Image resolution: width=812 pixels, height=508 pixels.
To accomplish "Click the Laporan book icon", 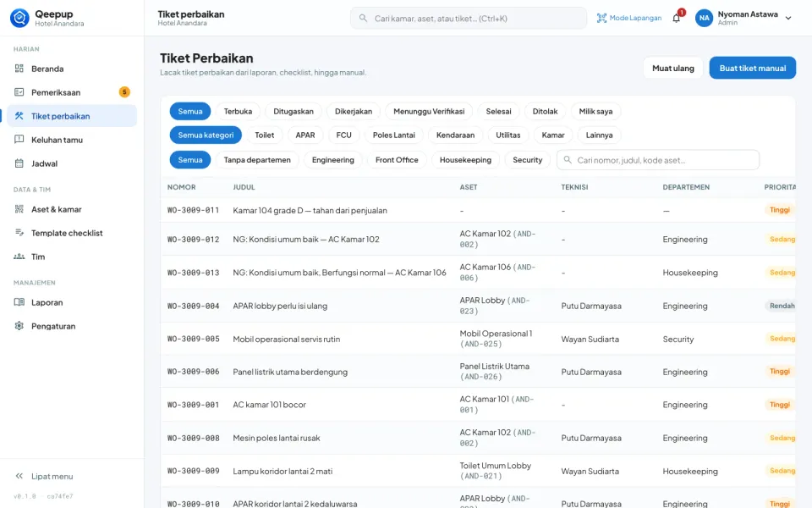I will tap(19, 302).
